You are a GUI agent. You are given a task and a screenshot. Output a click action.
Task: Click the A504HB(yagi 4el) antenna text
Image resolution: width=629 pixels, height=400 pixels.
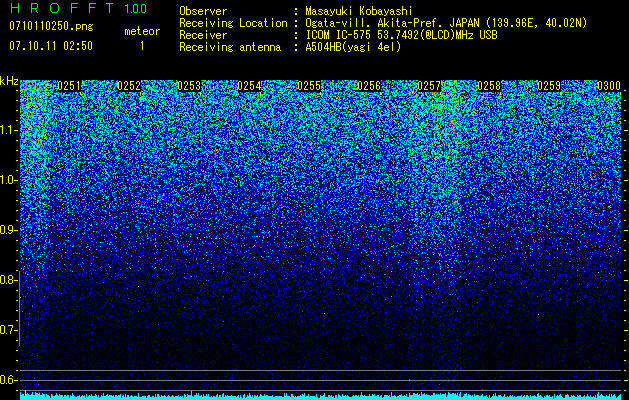[x=353, y=47]
